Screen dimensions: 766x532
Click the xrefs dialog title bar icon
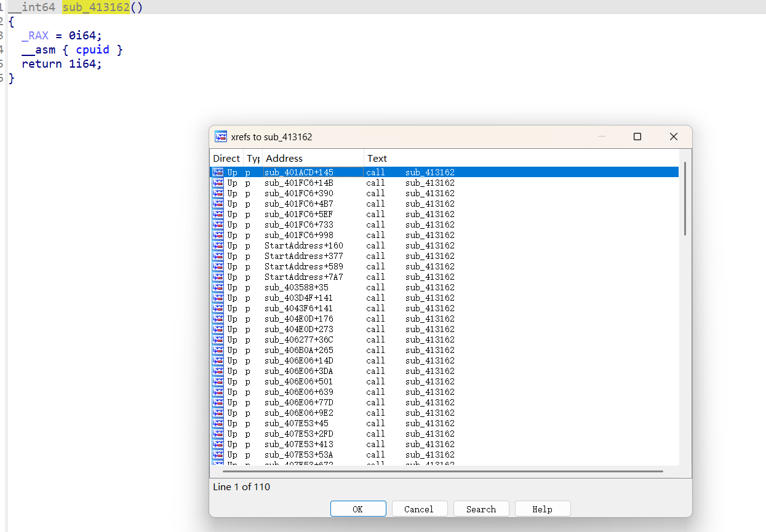coord(221,137)
